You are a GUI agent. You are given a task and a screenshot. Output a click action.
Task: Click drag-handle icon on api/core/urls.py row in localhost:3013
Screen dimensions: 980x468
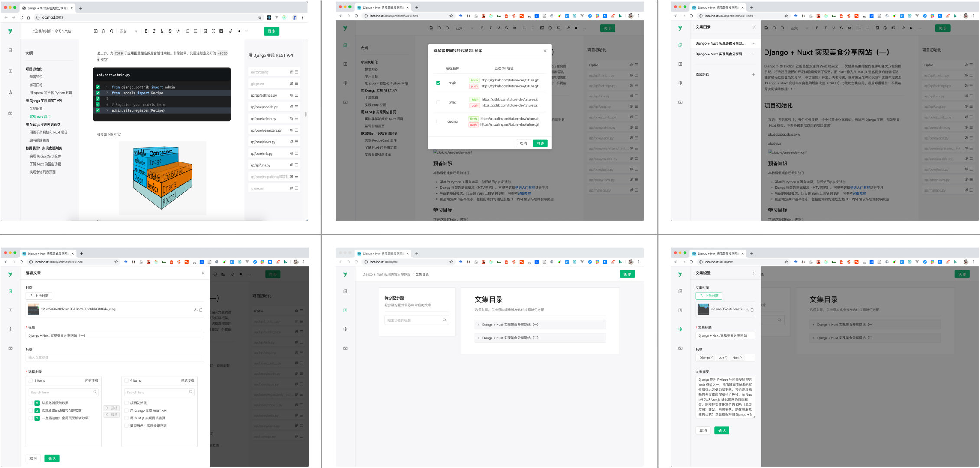pyautogui.click(x=296, y=153)
